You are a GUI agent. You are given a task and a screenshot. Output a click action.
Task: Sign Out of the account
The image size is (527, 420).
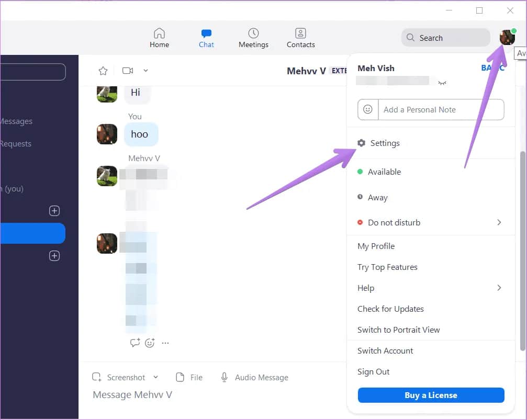pyautogui.click(x=373, y=371)
